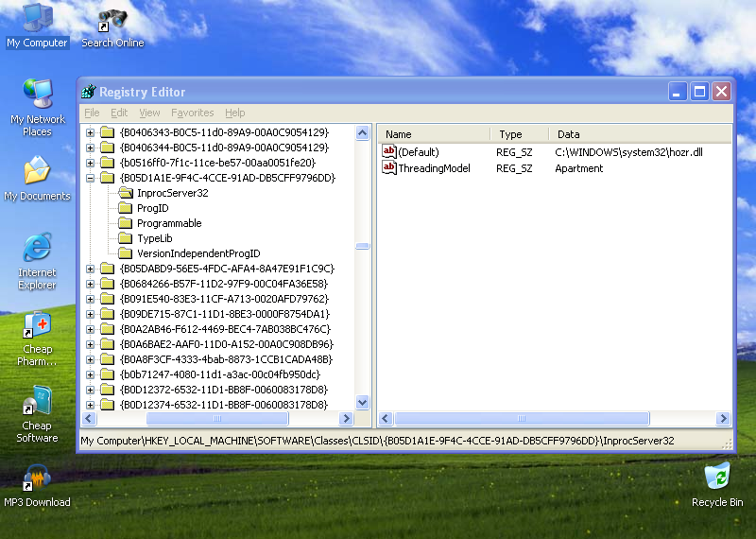Expand the {B09DE715-87C1-11D1-8BE3-0000F8754DA1} key
The image size is (756, 539).
click(x=90, y=314)
